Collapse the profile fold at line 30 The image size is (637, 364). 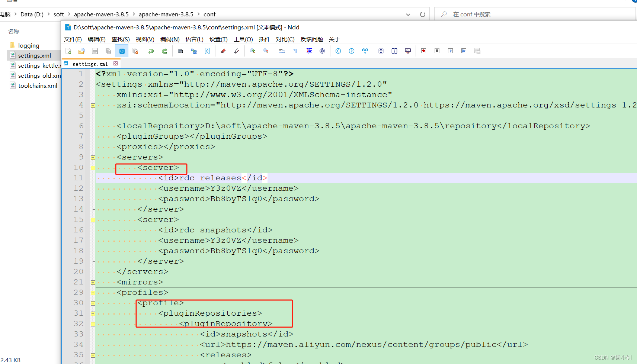coord(93,303)
